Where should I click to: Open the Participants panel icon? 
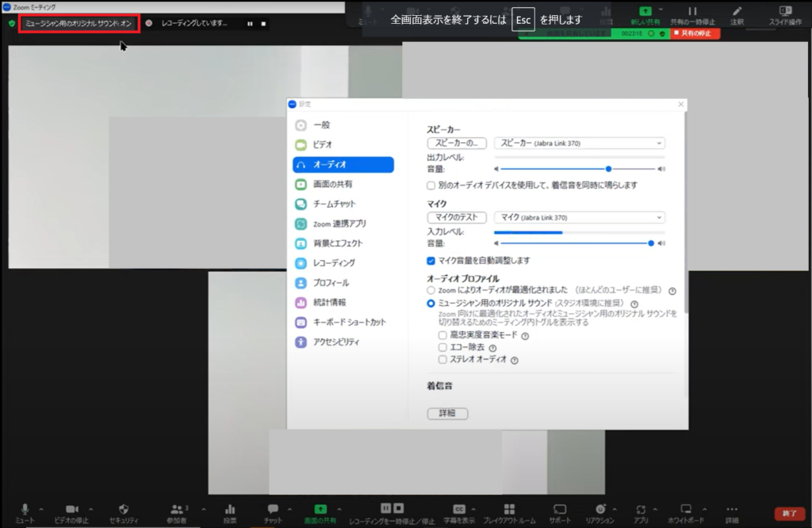(179, 509)
